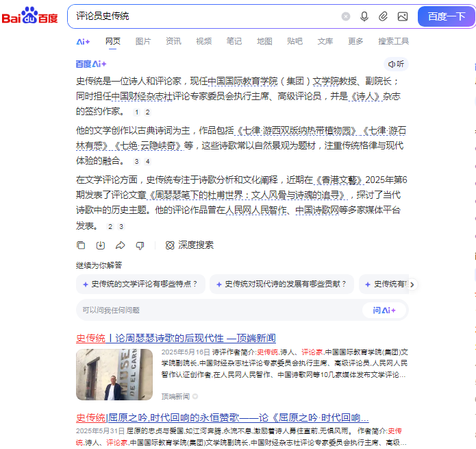Download the AI answer
476x449 pixels.
click(101, 245)
